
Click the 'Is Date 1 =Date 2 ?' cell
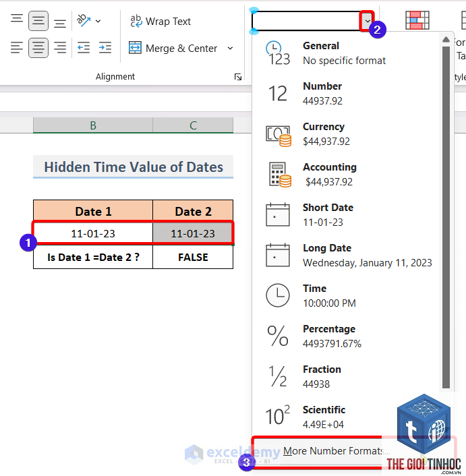click(x=93, y=257)
